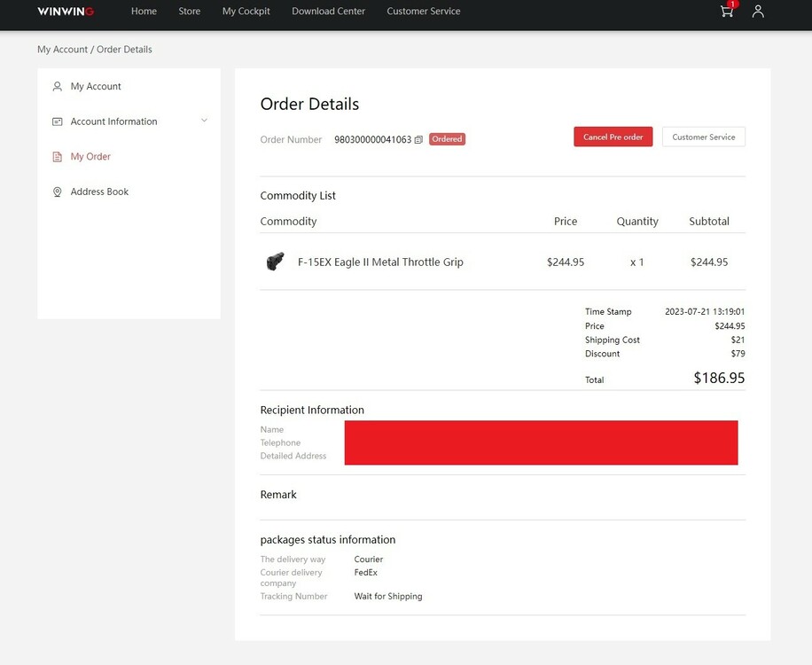Click the My Account person icon in sidebar
Viewport: 812px width, 665px height.
point(58,87)
